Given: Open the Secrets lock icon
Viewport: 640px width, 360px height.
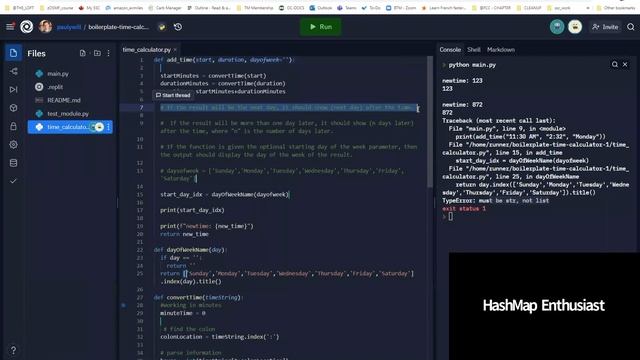Looking at the screenshot, I should (x=13, y=126).
